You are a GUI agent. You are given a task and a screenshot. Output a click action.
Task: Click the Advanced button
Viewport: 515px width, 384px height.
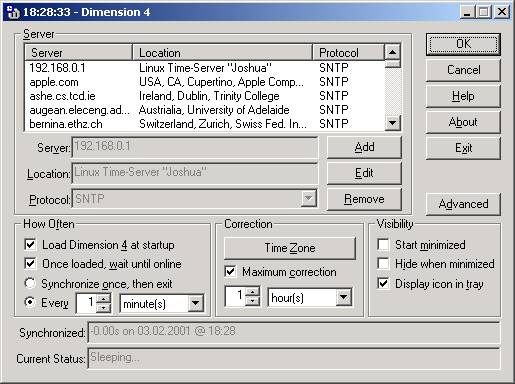tap(463, 204)
